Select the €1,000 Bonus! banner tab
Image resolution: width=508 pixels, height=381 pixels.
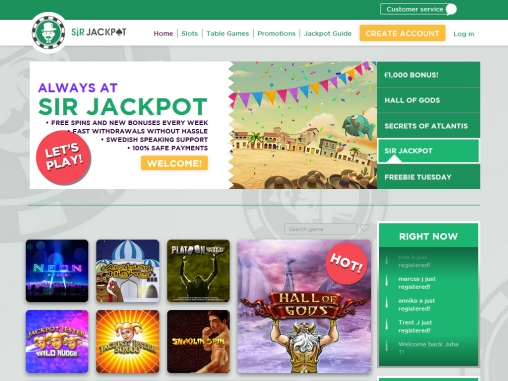pyautogui.click(x=428, y=75)
